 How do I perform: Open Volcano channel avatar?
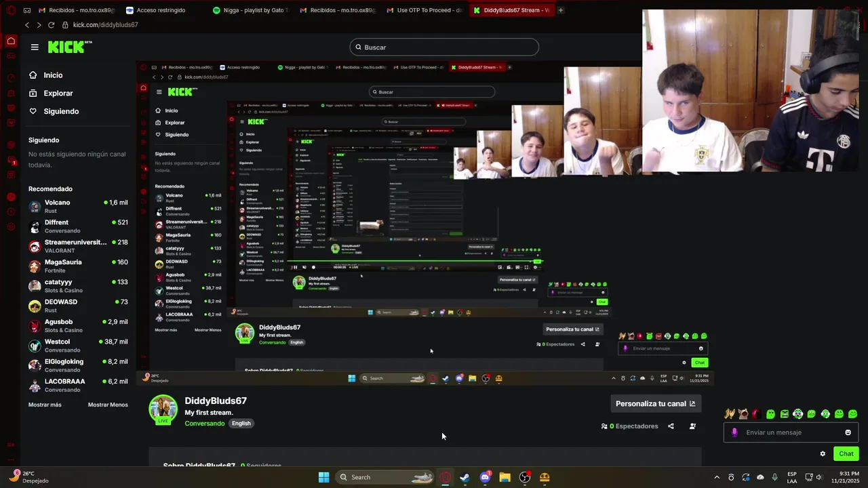[35, 206]
